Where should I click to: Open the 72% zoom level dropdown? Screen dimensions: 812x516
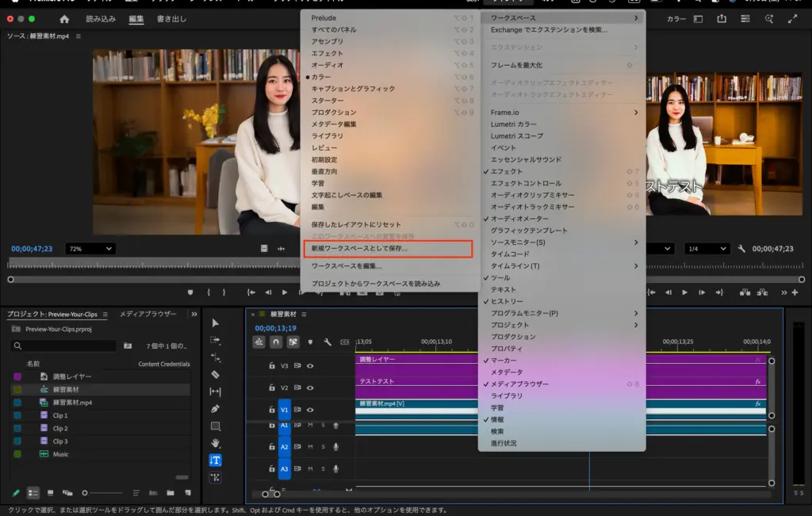pos(90,249)
